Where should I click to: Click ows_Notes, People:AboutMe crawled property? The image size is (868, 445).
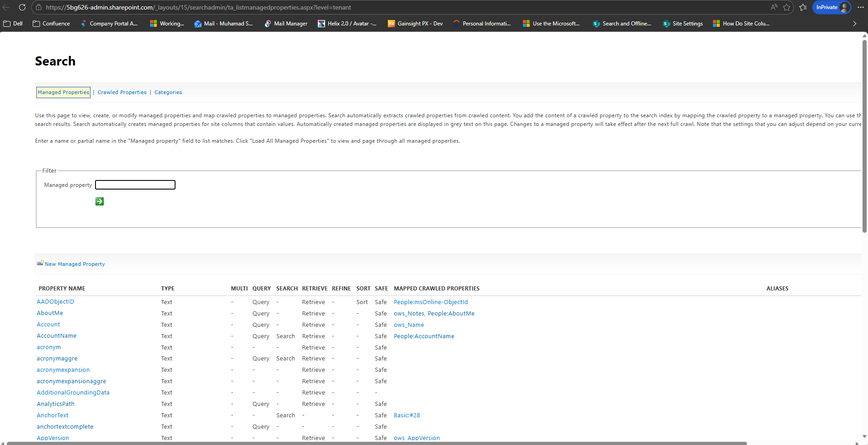434,313
